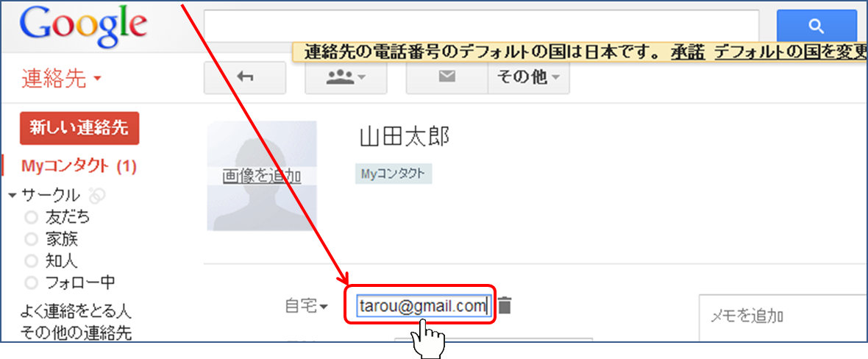Click the circles link icon beside サークル
Screen dimensions: 868x359
pyautogui.click(x=96, y=196)
